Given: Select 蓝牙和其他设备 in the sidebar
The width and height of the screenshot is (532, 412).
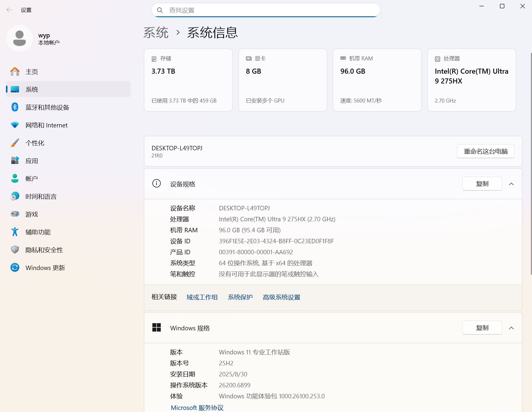Looking at the screenshot, I should coord(68,107).
